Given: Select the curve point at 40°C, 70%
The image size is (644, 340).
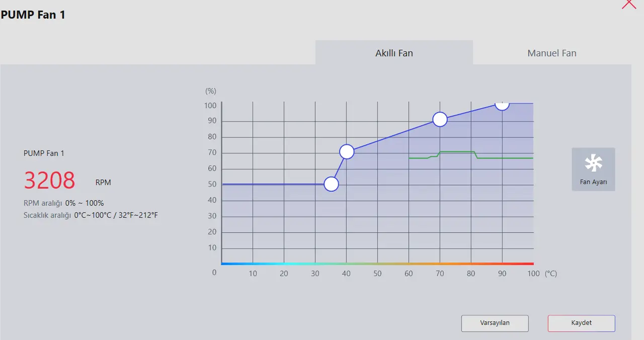Looking at the screenshot, I should click(x=347, y=151).
